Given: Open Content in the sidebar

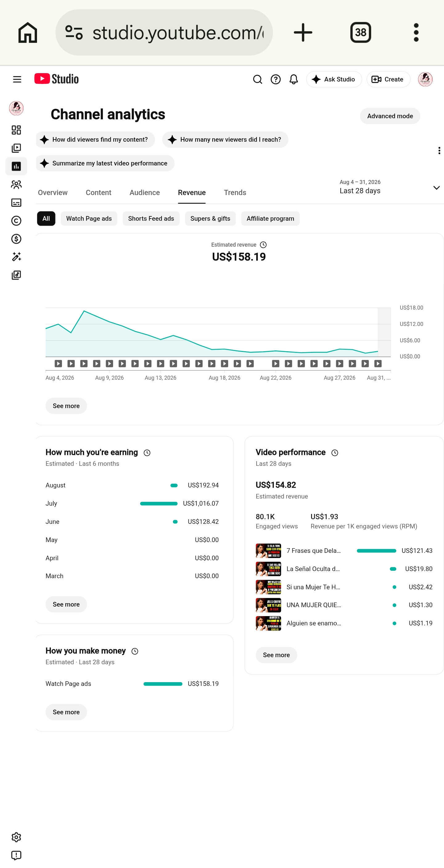Looking at the screenshot, I should pos(16,148).
